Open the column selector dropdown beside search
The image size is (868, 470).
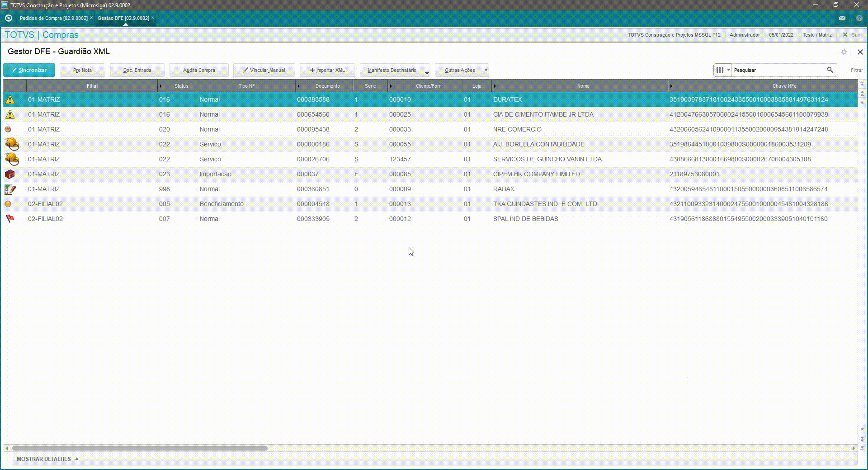723,70
